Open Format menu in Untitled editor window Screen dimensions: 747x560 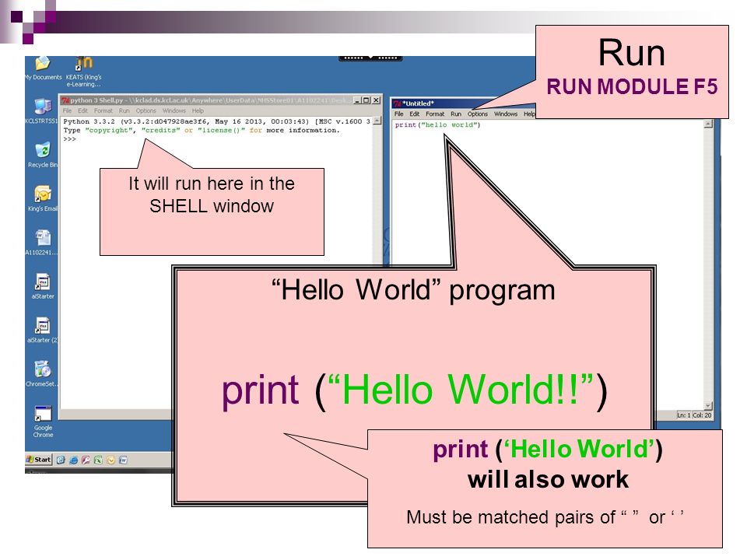click(435, 114)
